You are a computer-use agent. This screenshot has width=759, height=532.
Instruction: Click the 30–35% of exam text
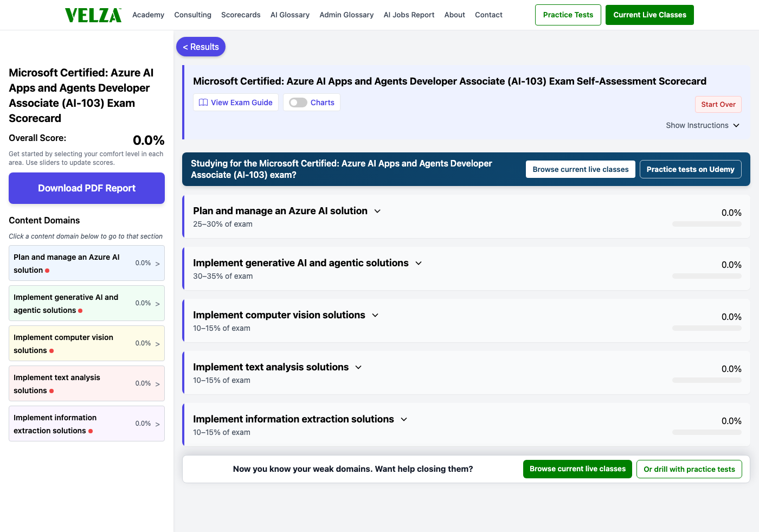coord(223,276)
